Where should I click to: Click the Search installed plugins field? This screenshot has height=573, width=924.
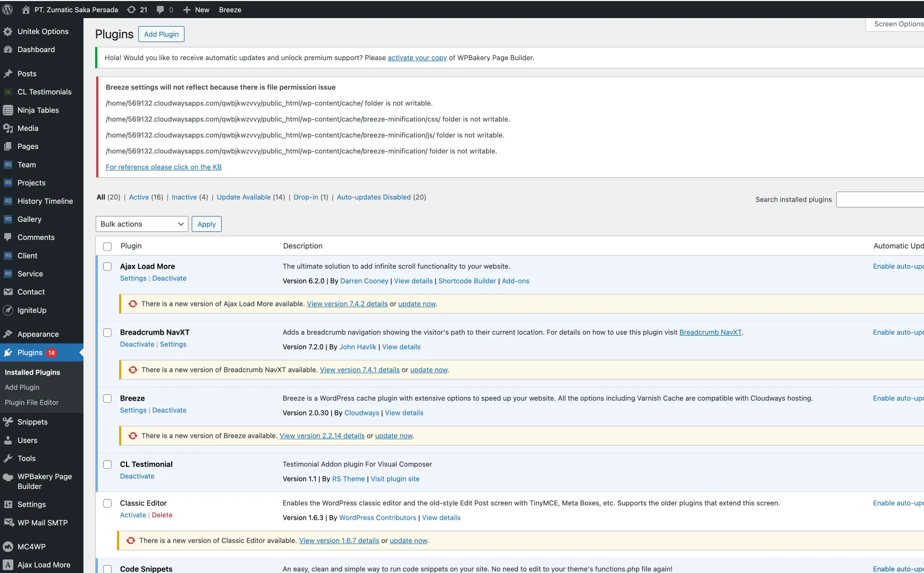[x=880, y=200]
